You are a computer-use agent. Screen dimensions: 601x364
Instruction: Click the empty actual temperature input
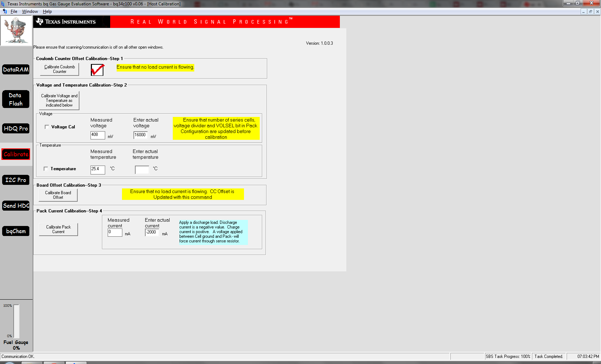(x=142, y=169)
